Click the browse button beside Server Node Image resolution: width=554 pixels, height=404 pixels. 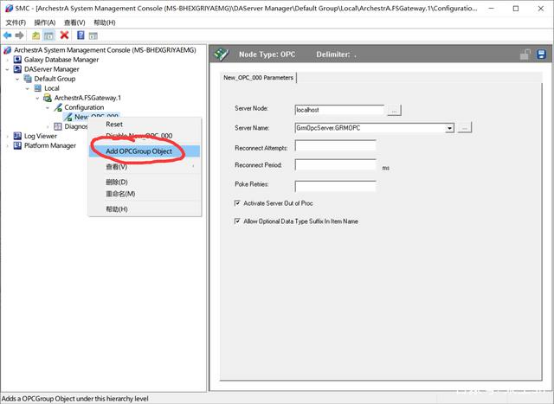tap(394, 110)
